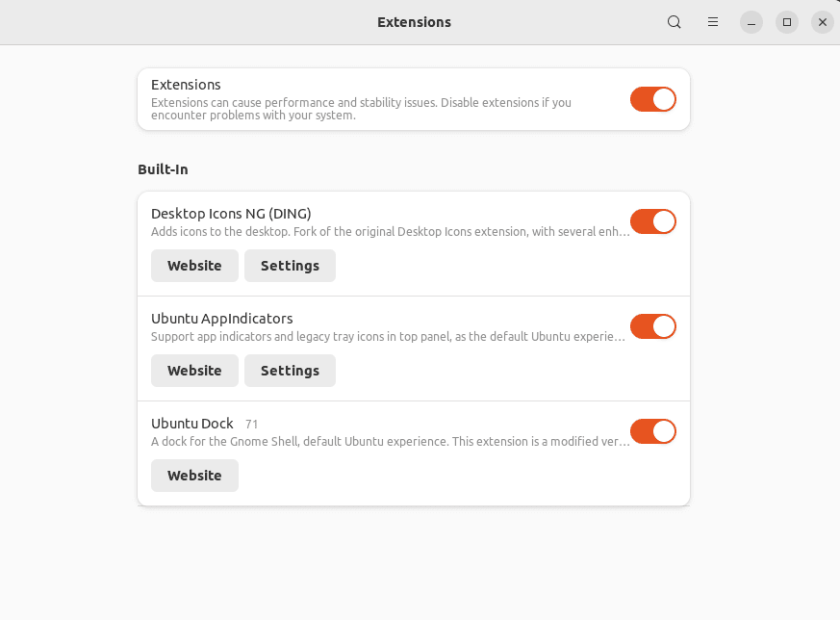Open the Ubuntu AppIndicators website

(194, 370)
